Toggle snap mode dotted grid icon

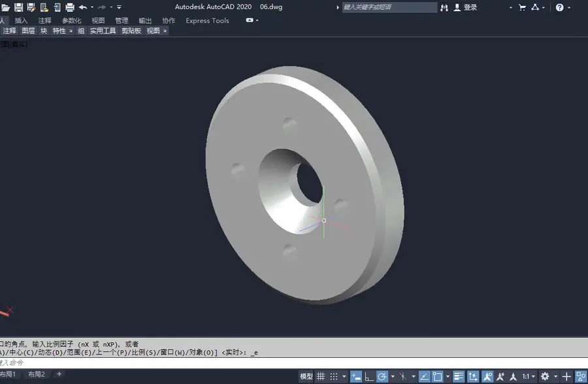point(334,377)
